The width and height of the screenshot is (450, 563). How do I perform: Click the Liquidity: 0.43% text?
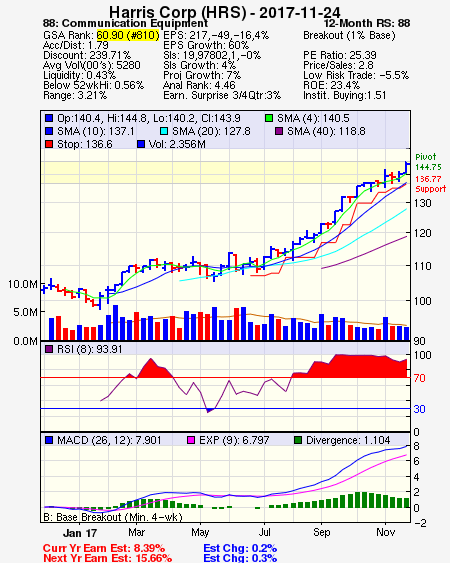click(x=79, y=75)
